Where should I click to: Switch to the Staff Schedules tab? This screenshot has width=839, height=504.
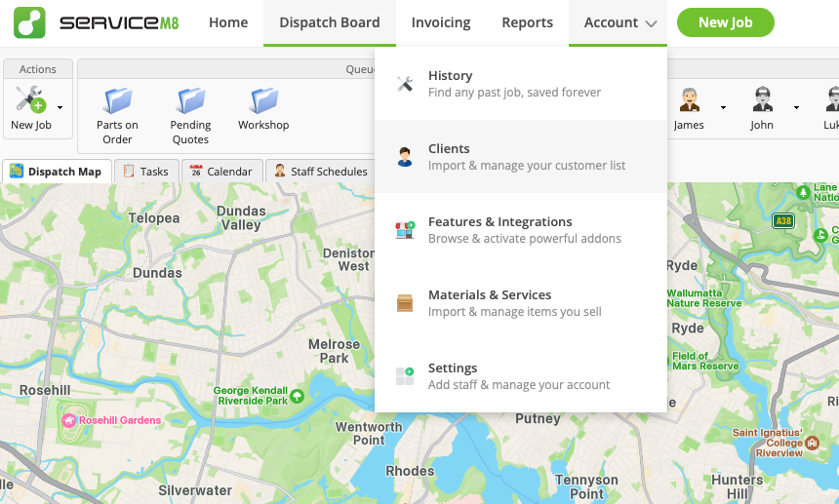click(321, 171)
